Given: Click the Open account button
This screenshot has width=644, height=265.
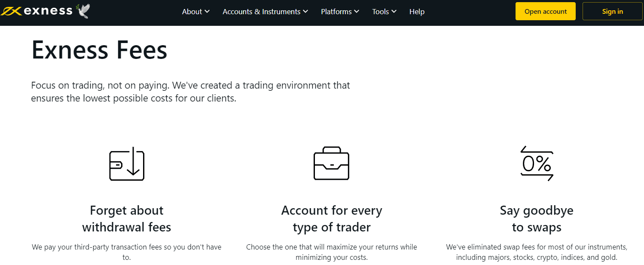Looking at the screenshot, I should click(545, 11).
